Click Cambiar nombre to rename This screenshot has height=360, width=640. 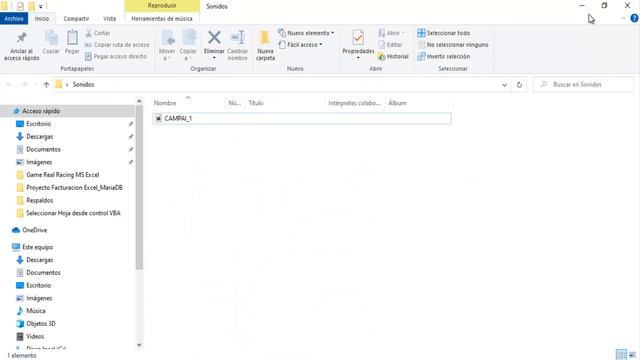pos(238,46)
